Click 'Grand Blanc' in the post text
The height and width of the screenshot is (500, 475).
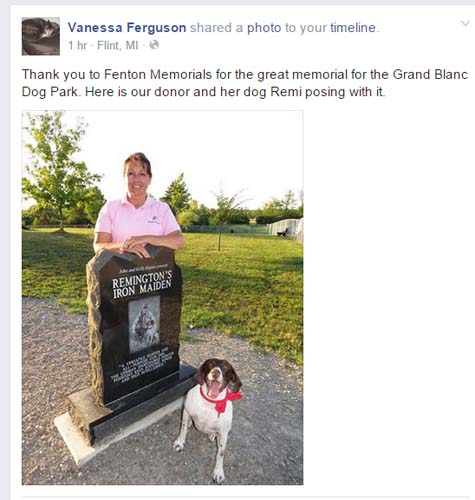click(430, 74)
